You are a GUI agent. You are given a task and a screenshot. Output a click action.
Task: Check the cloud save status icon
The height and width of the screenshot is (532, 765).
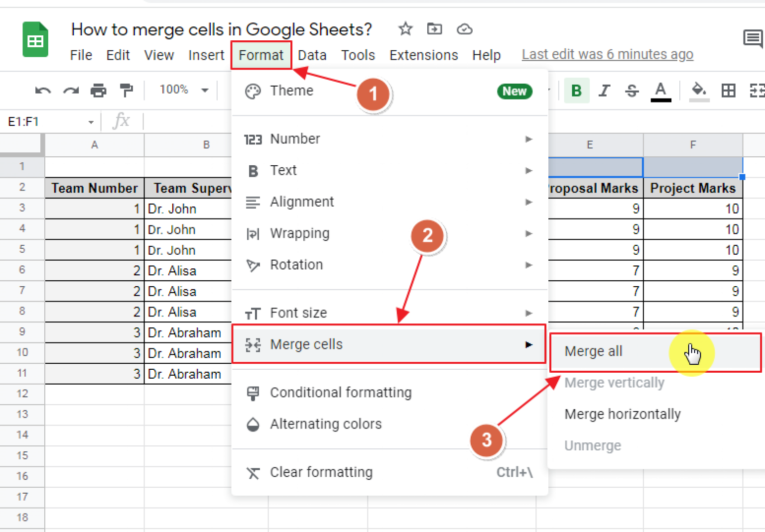[464, 29]
